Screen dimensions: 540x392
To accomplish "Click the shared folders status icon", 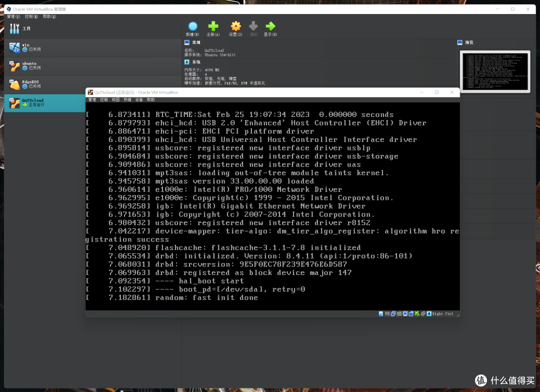I will click(x=399, y=314).
